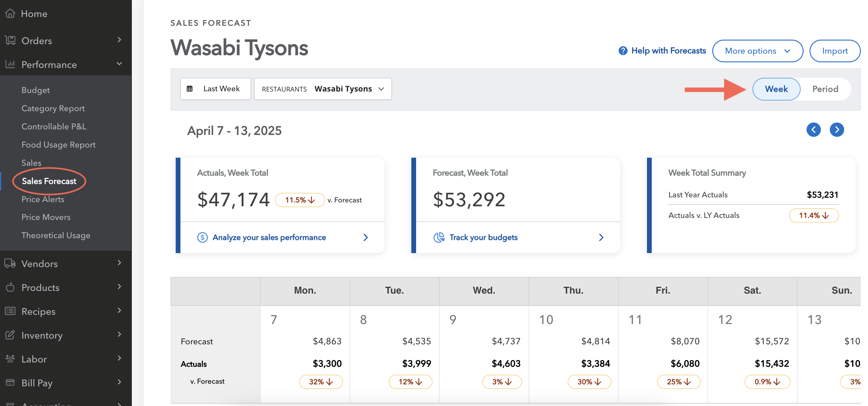This screenshot has width=868, height=406.
Task: Click the Actuals week total $47,174
Action: tap(234, 200)
